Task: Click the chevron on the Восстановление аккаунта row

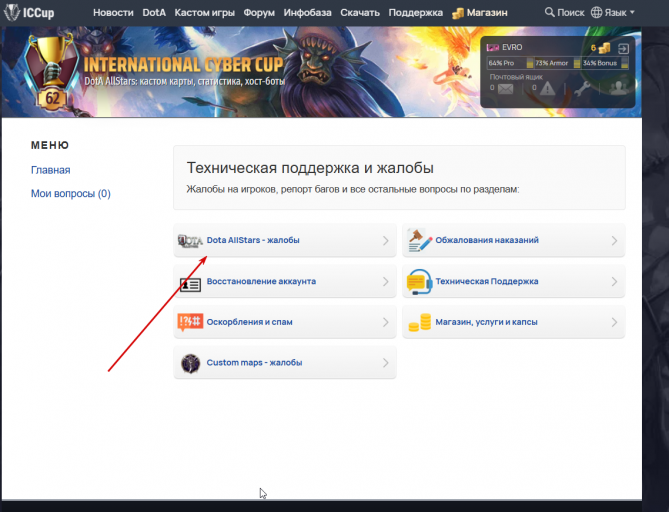Action: pos(386,282)
